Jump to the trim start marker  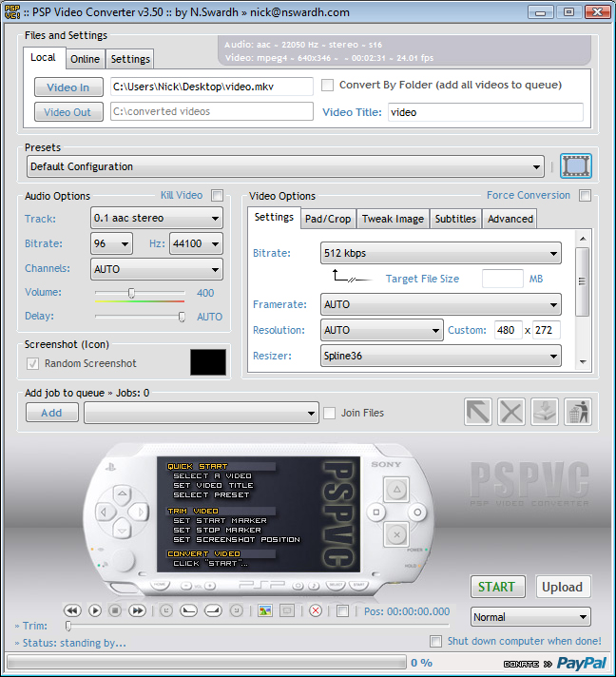166,610
